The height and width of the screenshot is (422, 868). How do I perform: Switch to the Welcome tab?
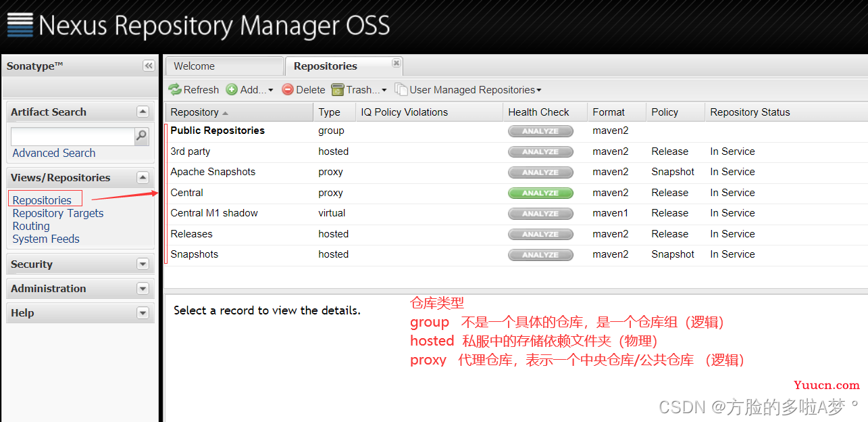(224, 66)
